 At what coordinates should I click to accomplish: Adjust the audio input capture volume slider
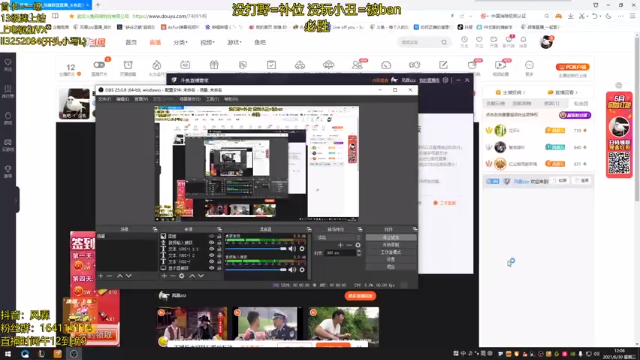click(256, 269)
